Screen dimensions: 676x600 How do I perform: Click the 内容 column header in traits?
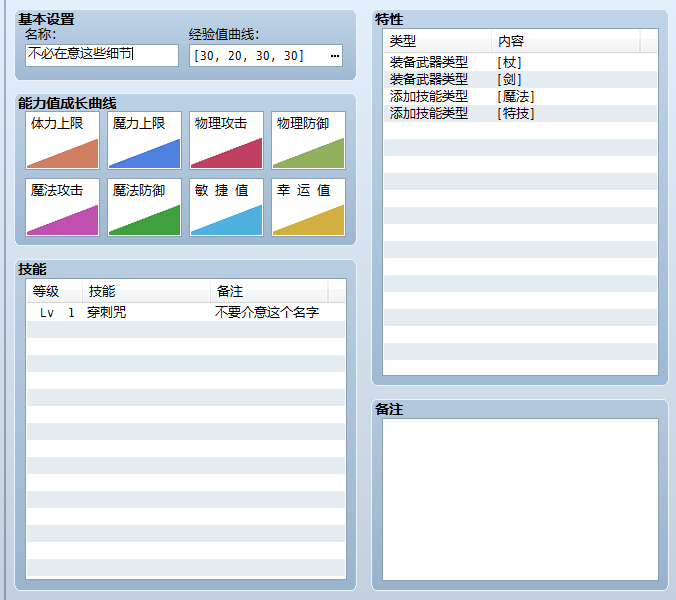tap(566, 41)
